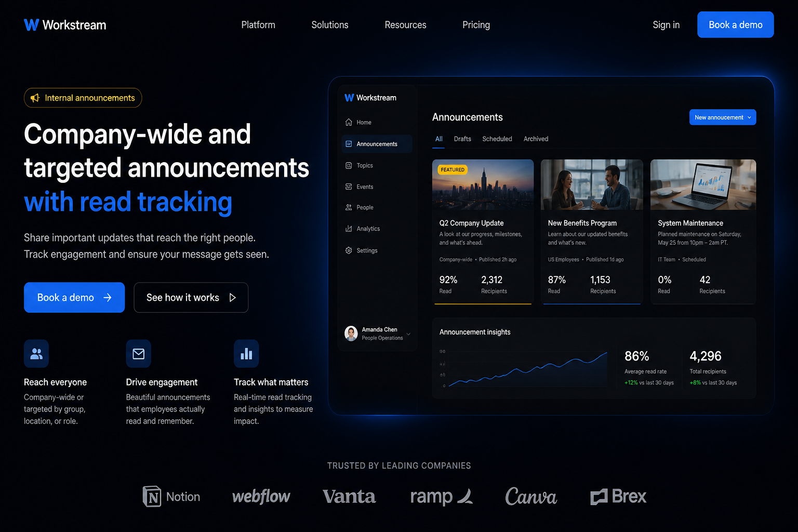
Task: Click the 1,153 Recipients statistic
Action: [603, 284]
